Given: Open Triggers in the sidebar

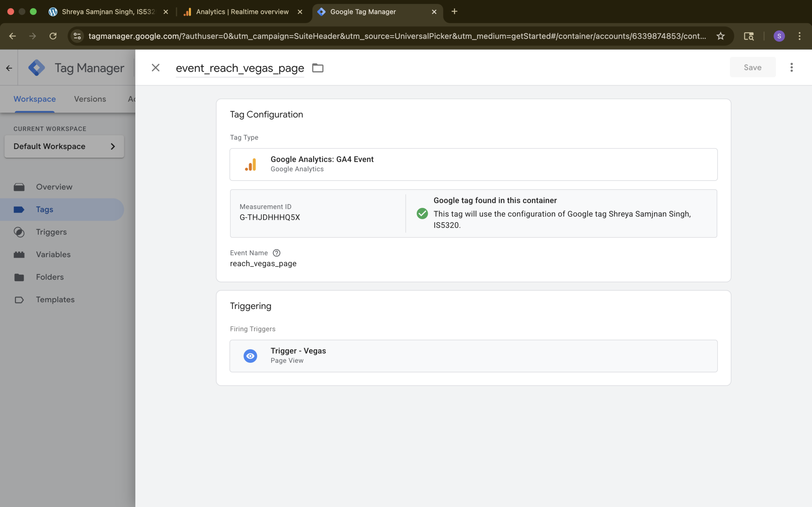Looking at the screenshot, I should click(x=51, y=232).
